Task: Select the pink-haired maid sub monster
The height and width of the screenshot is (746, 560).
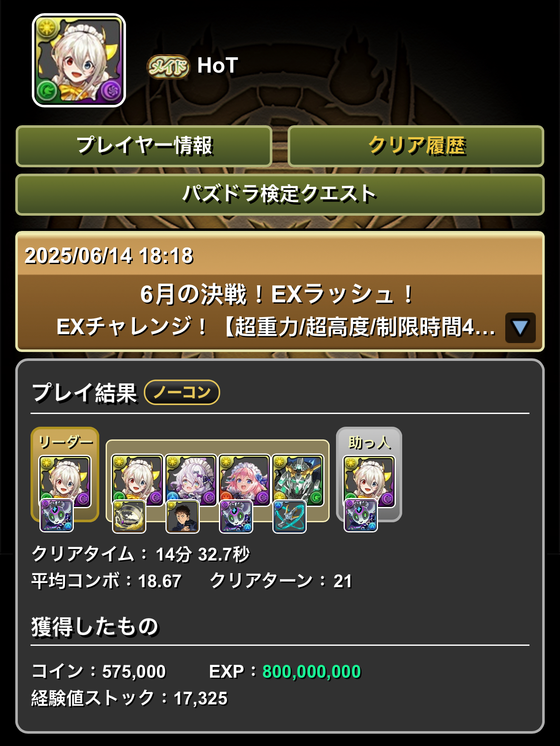Action: [x=244, y=480]
